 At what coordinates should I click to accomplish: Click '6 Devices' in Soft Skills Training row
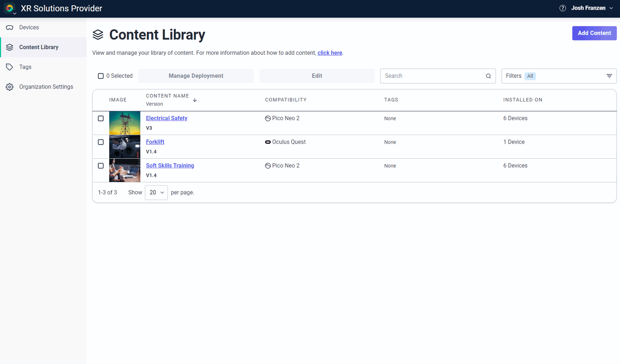pos(515,166)
